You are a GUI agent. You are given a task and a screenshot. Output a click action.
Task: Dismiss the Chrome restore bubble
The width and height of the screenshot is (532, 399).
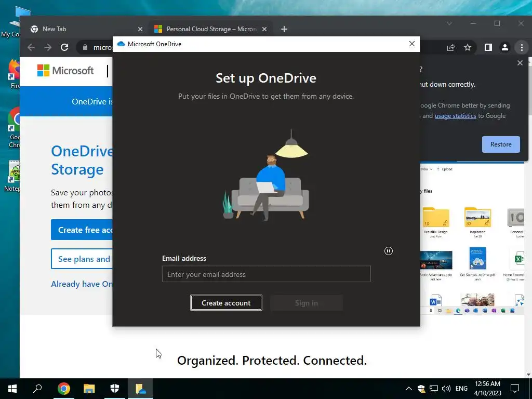click(520, 63)
